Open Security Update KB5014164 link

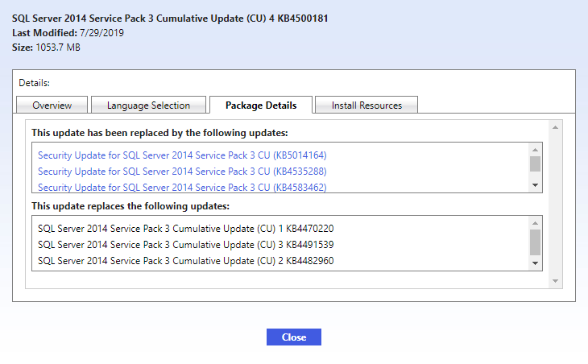(x=182, y=155)
